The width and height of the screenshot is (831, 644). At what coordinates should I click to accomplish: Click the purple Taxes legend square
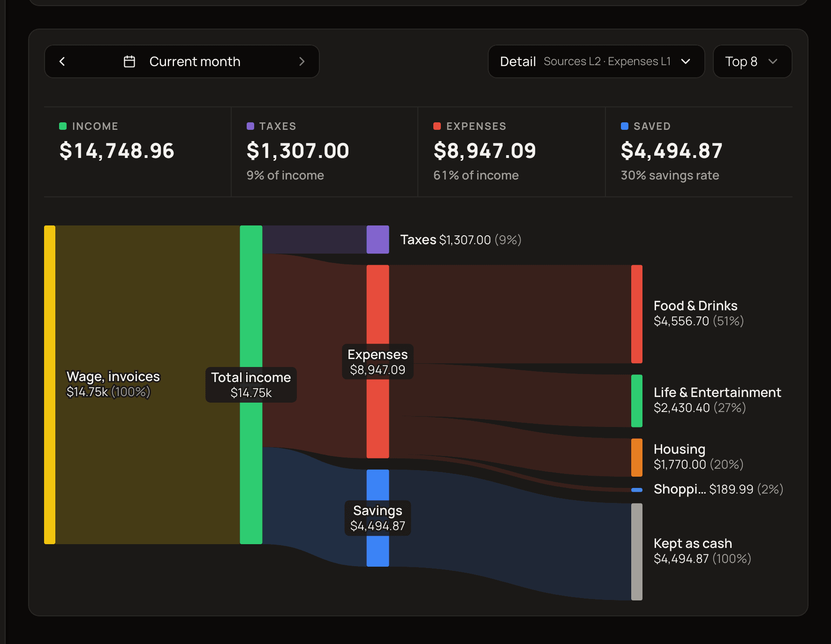pos(250,126)
